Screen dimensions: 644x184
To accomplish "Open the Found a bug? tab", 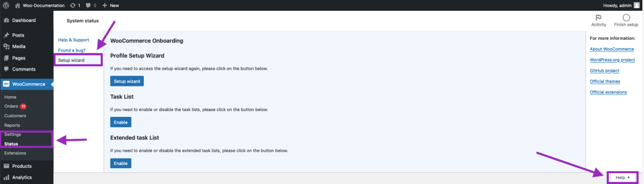I will 72,50.
